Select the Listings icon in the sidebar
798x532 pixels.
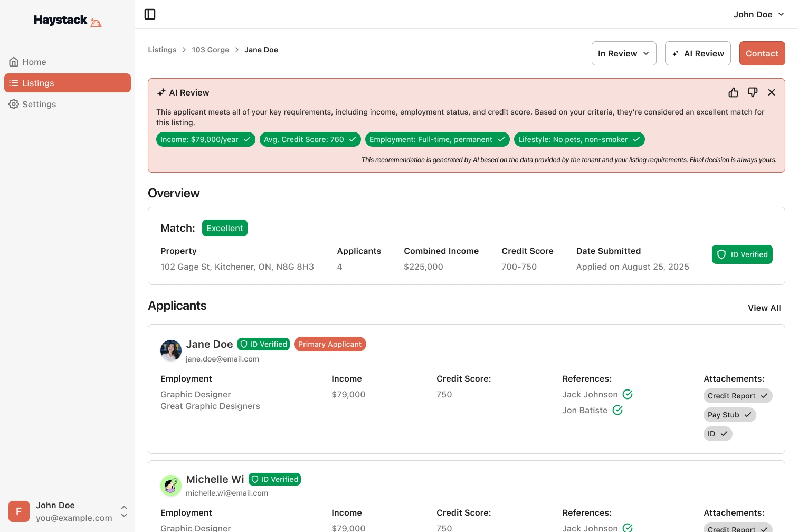[x=14, y=83]
